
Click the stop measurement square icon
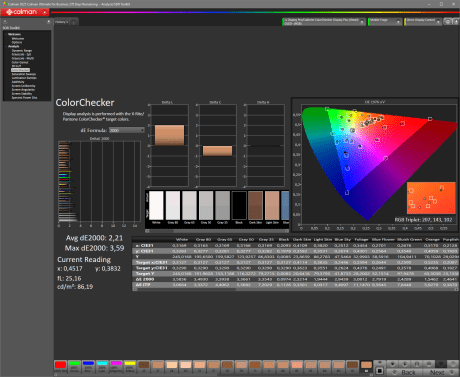(379, 370)
